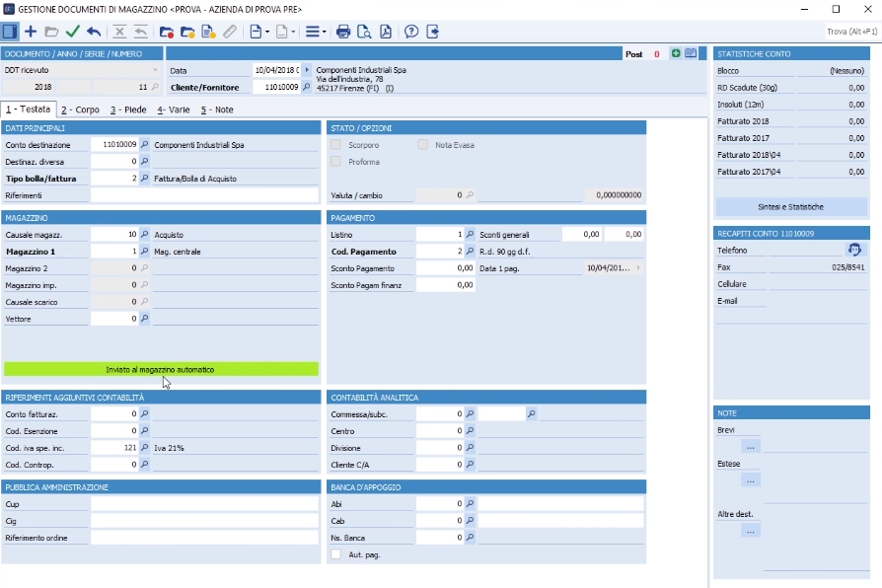Open the DDT ricevuto document type dropdown
This screenshot has height=588, width=882.
coord(155,71)
